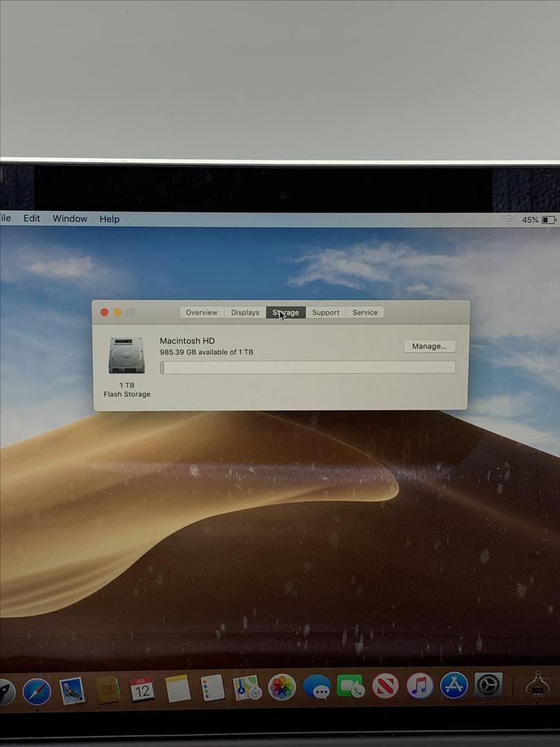
Task: Open the Edit menu
Action: pos(32,218)
